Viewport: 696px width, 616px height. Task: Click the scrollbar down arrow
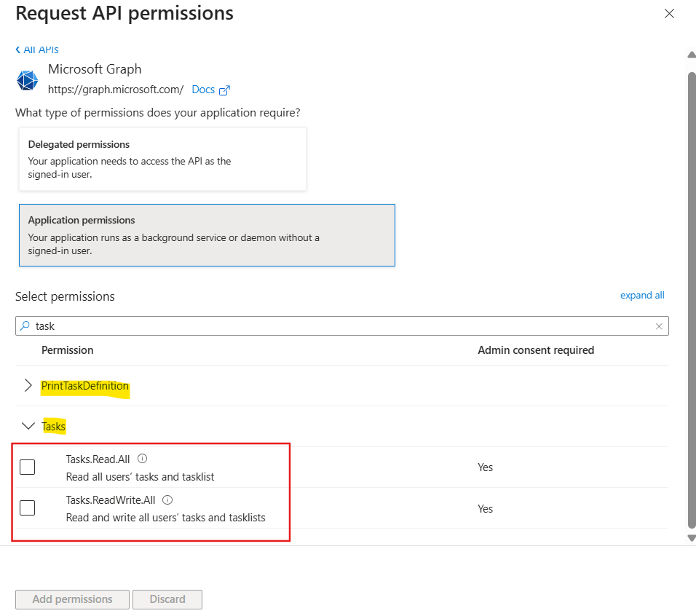(x=691, y=537)
